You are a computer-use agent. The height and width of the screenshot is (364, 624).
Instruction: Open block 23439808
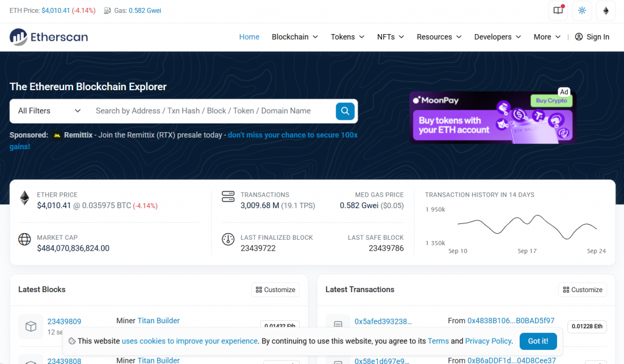(x=65, y=360)
